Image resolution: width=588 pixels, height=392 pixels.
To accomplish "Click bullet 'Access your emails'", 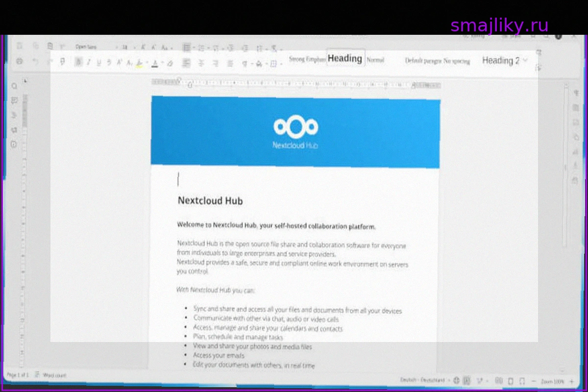I will [219, 355].
